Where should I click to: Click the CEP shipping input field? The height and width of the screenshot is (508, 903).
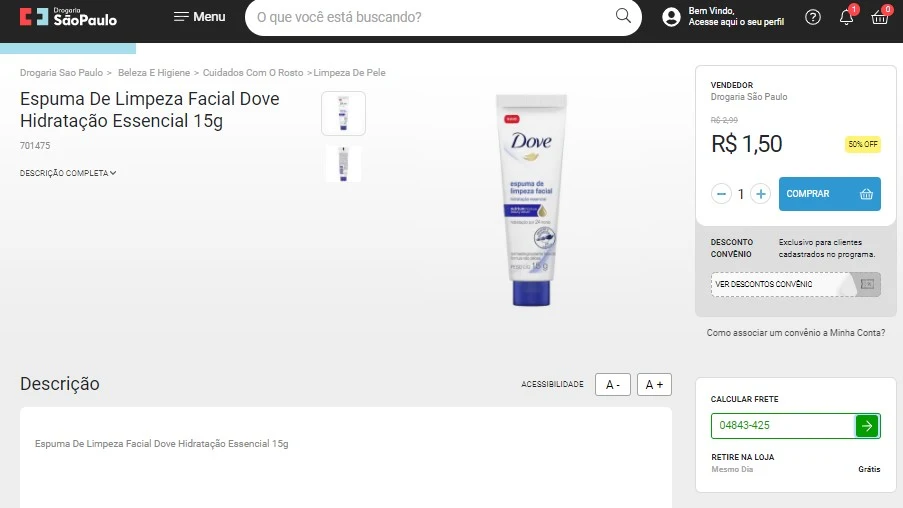783,426
